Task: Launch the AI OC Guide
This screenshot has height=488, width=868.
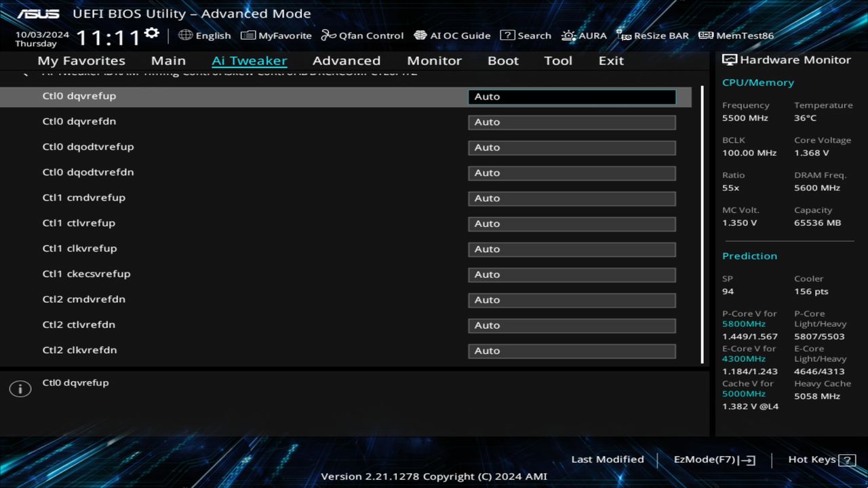Action: pos(452,35)
